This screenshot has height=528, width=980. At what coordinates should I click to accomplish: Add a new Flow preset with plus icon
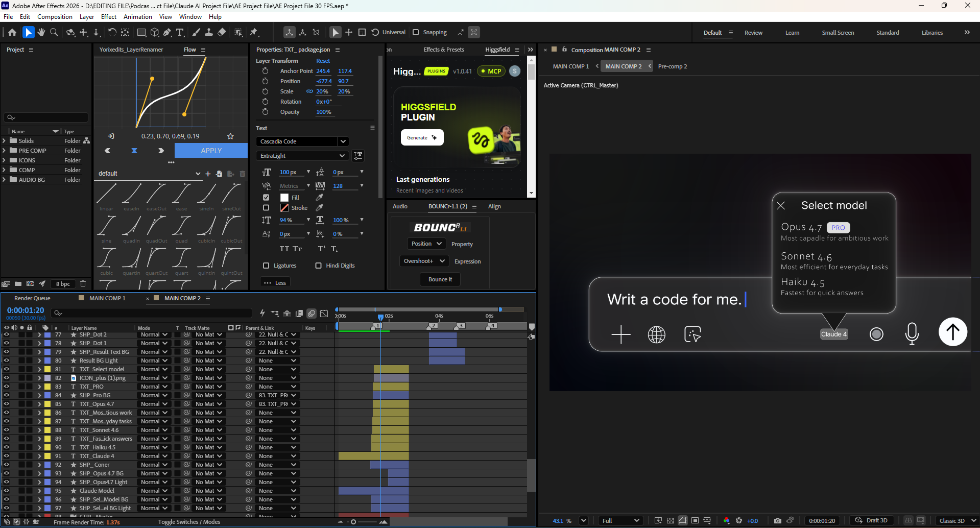click(x=208, y=174)
